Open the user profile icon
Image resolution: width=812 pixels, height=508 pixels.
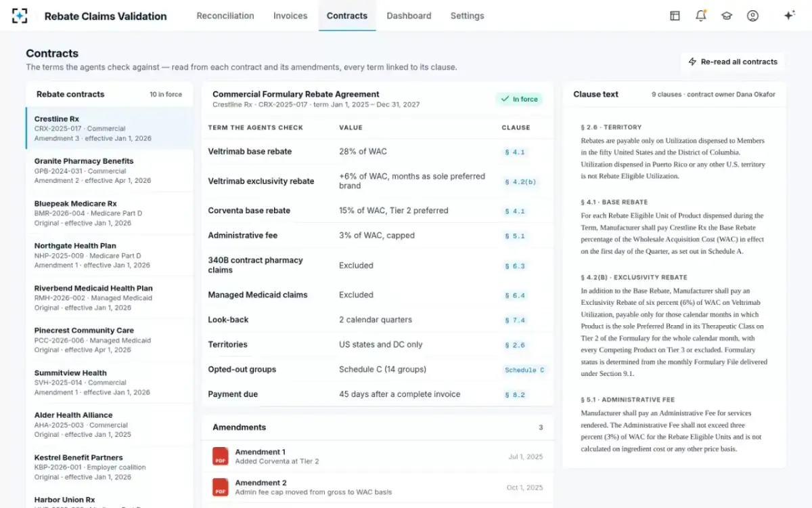pos(752,16)
